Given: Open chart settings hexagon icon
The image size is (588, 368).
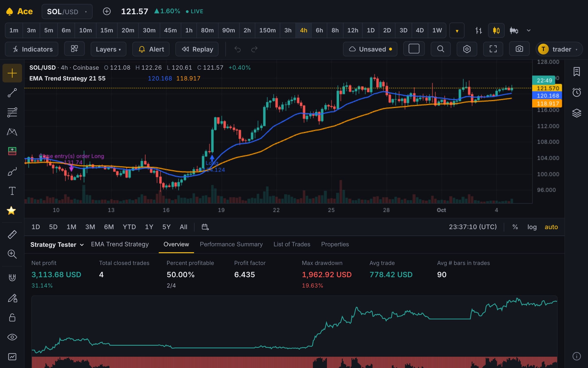Looking at the screenshot, I should tap(467, 49).
